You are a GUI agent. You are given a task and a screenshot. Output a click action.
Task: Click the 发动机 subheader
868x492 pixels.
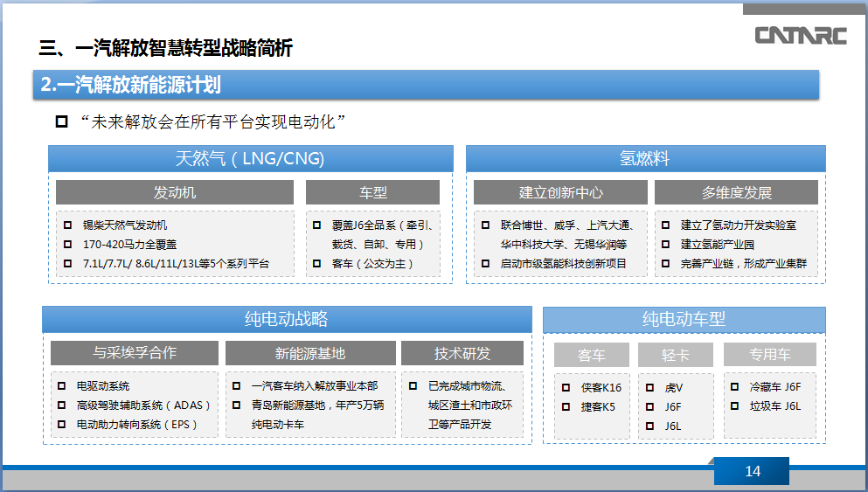point(174,192)
